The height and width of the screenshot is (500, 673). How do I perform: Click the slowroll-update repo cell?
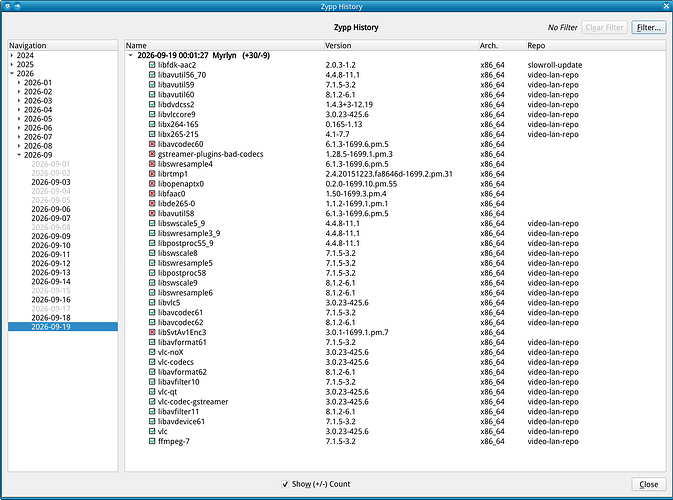click(555, 65)
